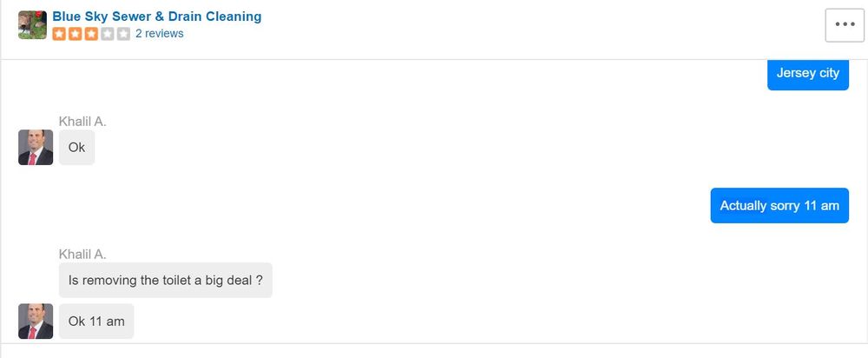The height and width of the screenshot is (358, 868).
Task: Click the third orange rating star
Action: click(91, 34)
